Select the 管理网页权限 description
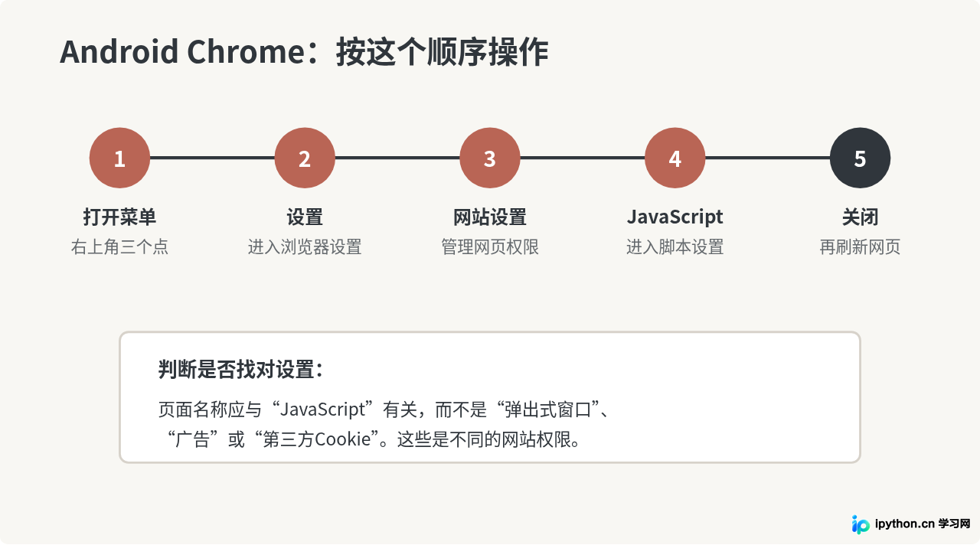The width and height of the screenshot is (980, 545). click(490, 247)
